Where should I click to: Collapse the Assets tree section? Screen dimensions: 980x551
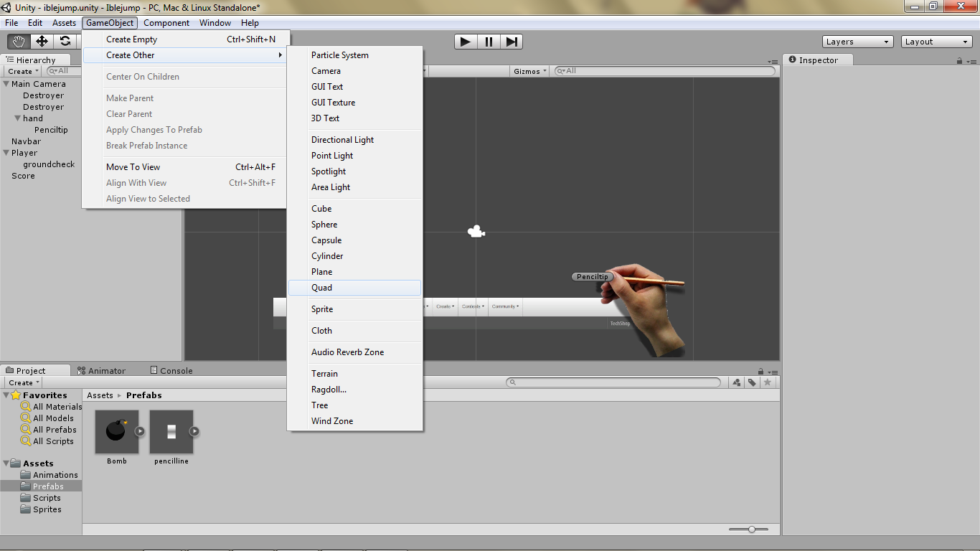click(6, 463)
